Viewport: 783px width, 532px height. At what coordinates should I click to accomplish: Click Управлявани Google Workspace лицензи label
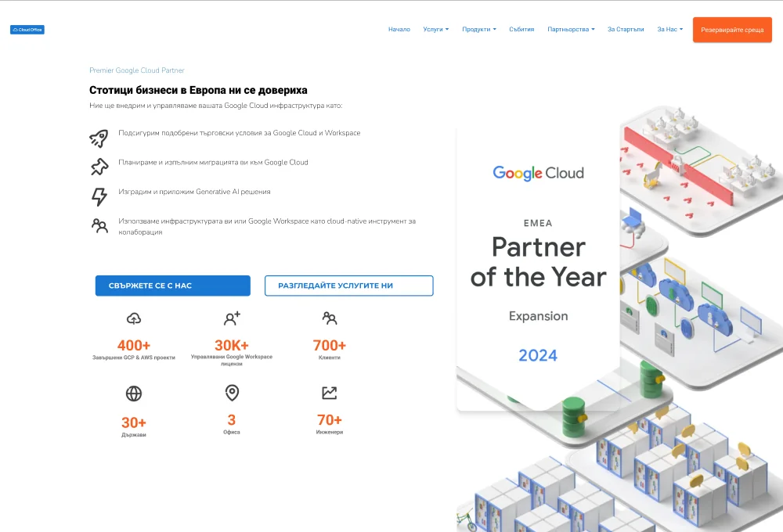(232, 361)
